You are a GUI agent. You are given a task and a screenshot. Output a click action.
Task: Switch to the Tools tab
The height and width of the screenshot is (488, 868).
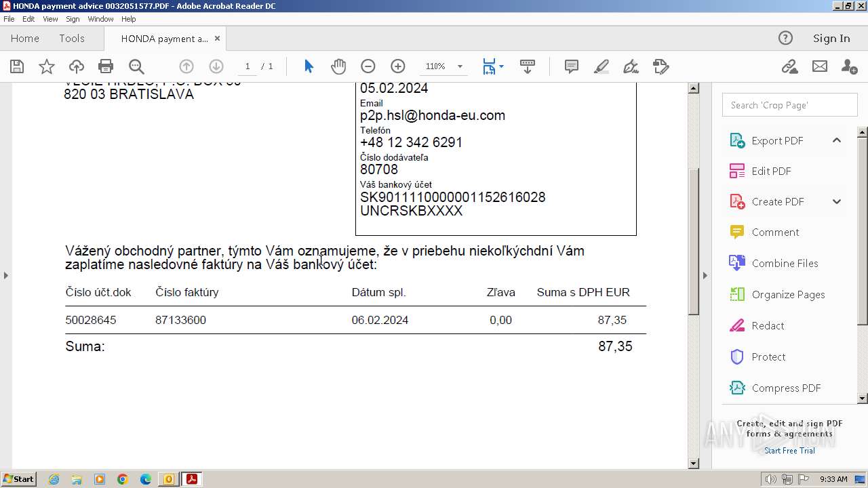pyautogui.click(x=72, y=39)
